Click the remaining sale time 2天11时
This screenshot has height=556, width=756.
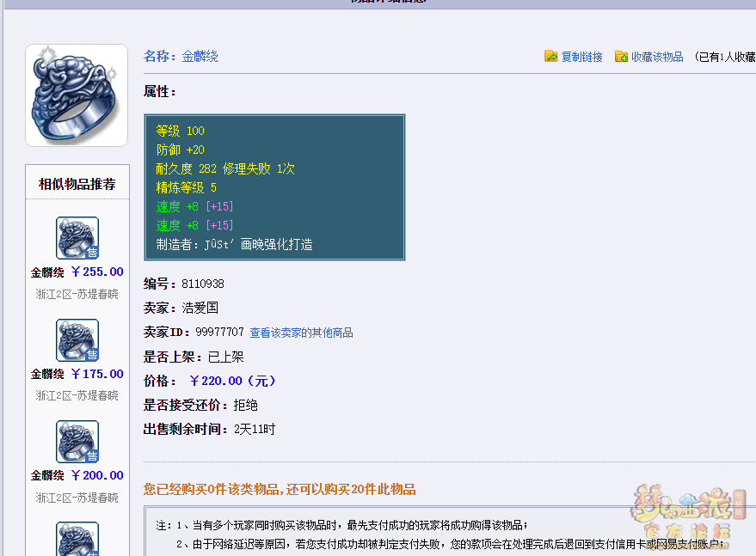click(255, 430)
